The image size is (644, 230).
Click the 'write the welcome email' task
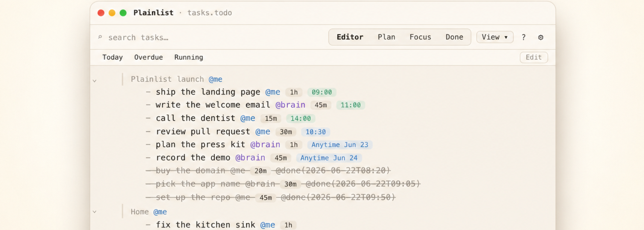213,105
